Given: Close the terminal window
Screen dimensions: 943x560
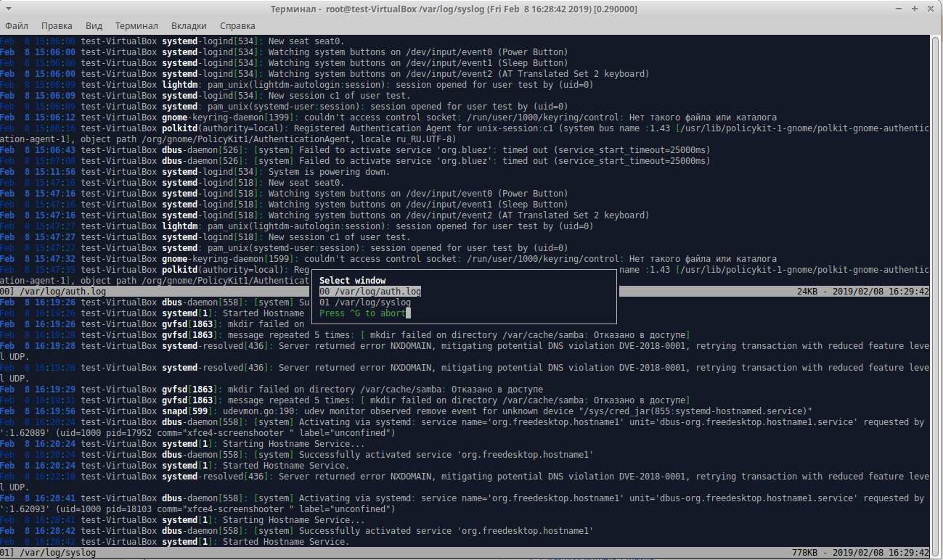Looking at the screenshot, I should tap(931, 9).
